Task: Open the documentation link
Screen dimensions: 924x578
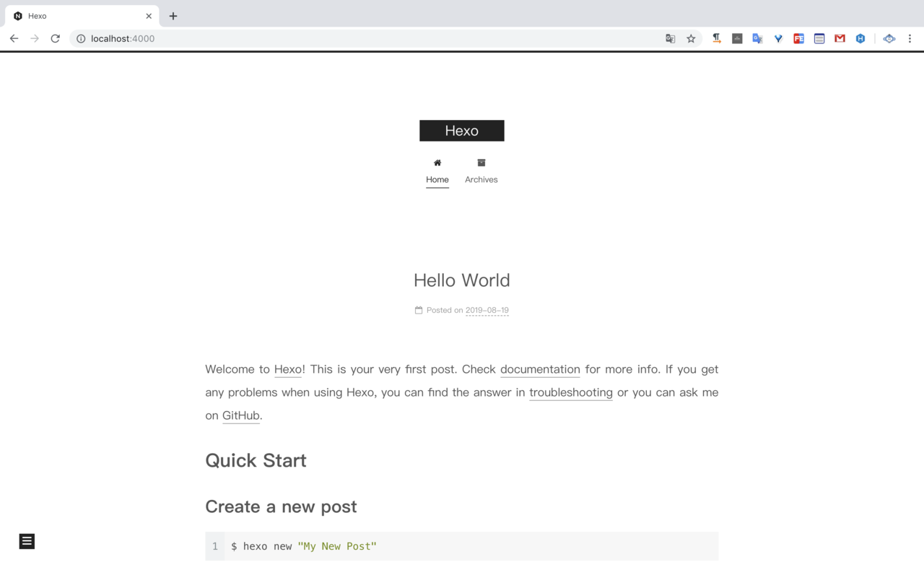Action: pos(540,369)
